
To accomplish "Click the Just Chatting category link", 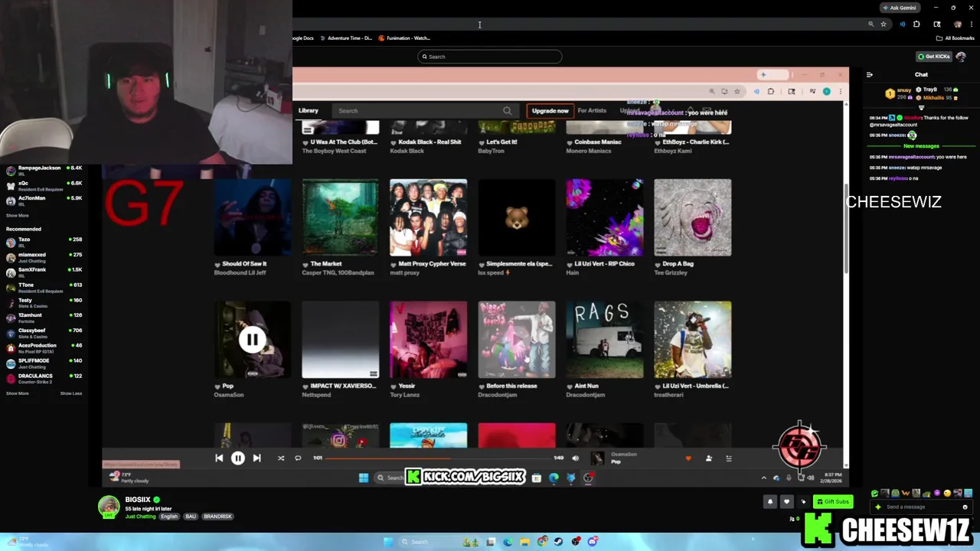I will tap(140, 517).
